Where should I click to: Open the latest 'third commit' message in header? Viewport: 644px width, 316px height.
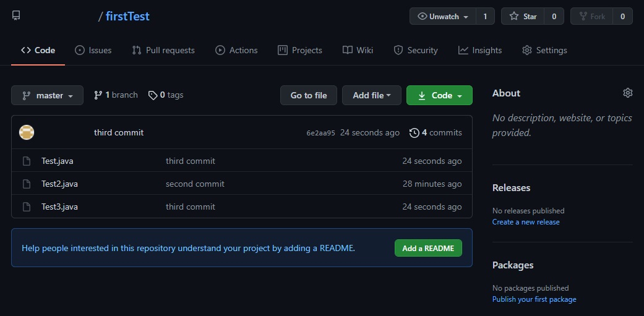(x=119, y=132)
